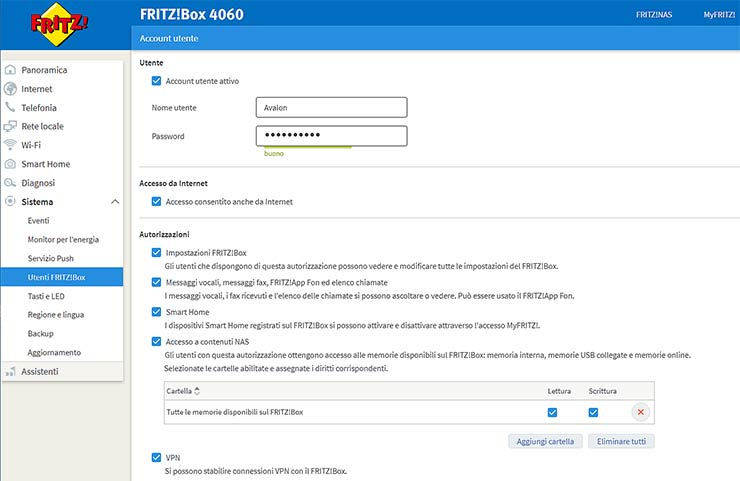
Task: Toggle Accesso consentito anche da Internet
Action: (156, 202)
